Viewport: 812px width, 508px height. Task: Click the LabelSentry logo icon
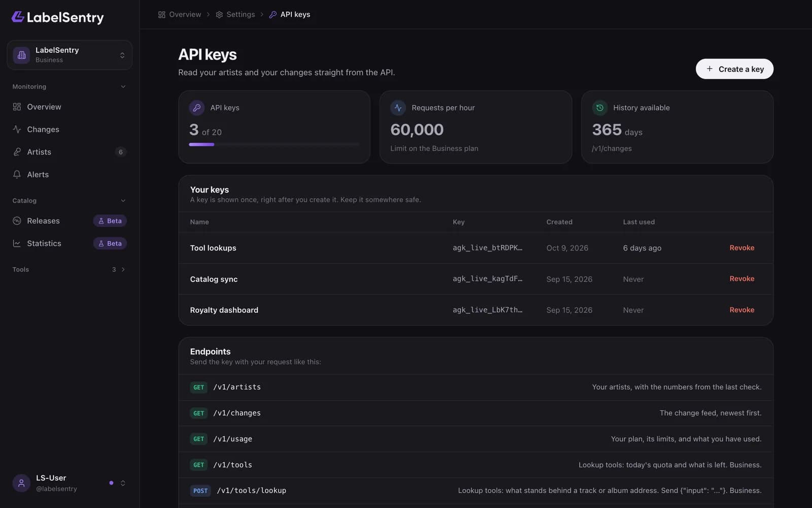(x=18, y=17)
